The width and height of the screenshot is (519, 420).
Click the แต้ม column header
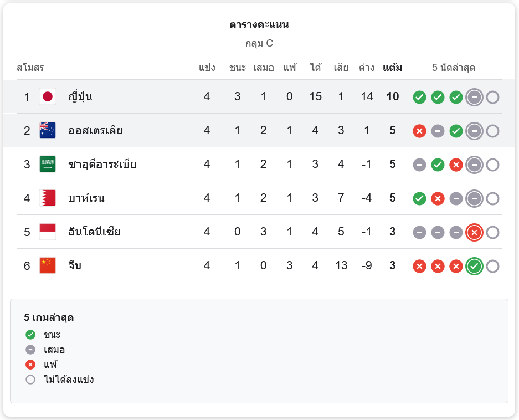tap(392, 68)
